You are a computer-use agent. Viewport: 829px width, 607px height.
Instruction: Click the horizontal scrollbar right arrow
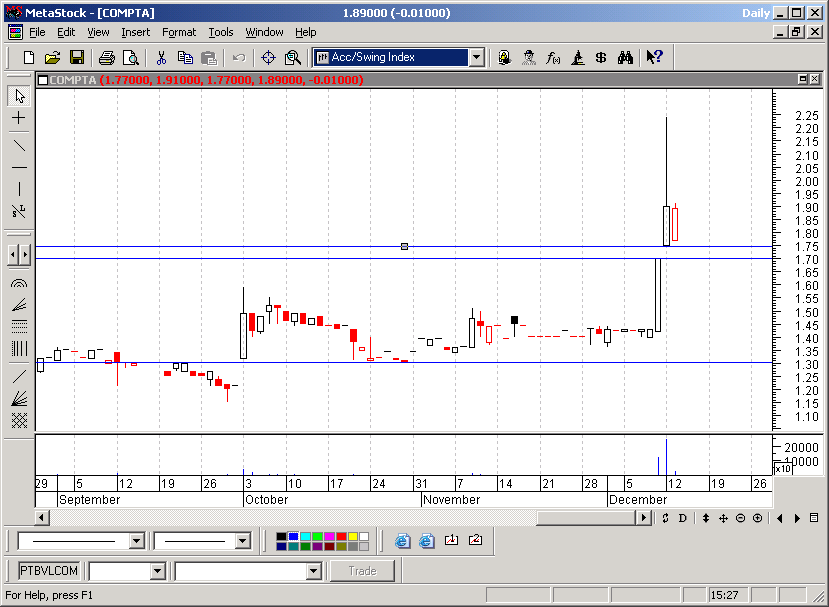[644, 518]
